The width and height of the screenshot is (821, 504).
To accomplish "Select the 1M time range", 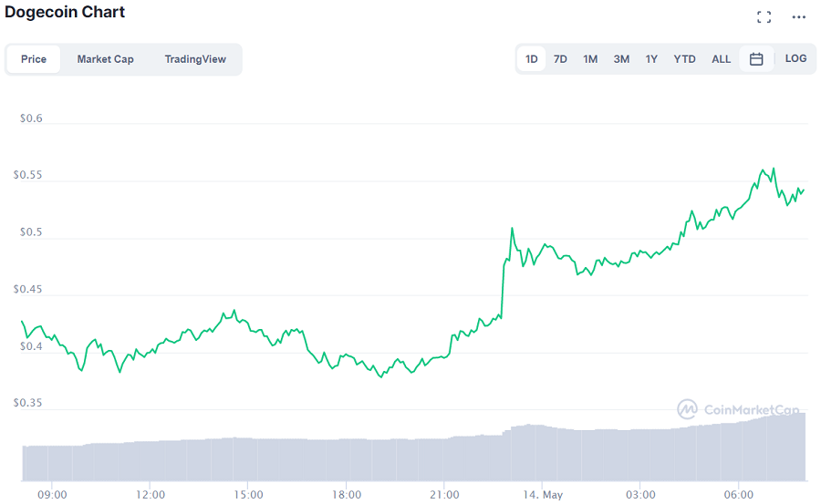I will pyautogui.click(x=590, y=58).
